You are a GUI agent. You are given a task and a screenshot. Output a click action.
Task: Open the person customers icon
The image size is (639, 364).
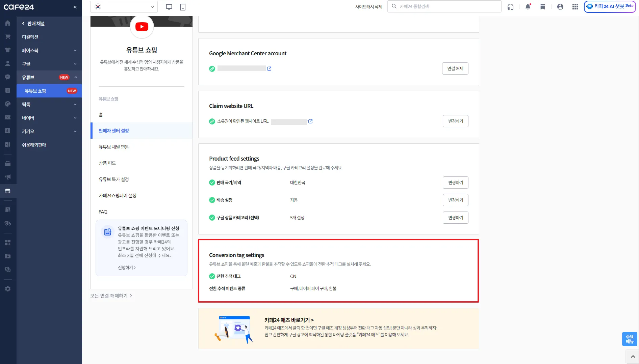point(8,63)
